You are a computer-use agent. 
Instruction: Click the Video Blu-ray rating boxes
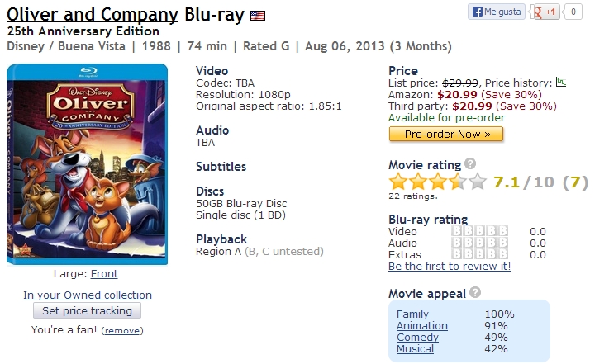(480, 232)
